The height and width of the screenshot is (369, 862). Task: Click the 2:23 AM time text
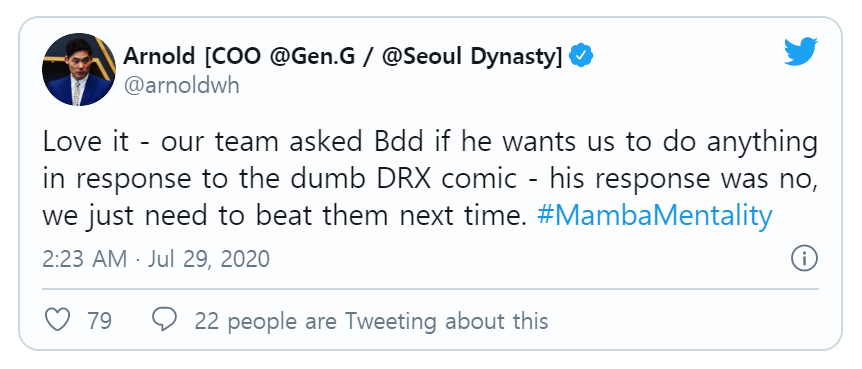(x=85, y=258)
